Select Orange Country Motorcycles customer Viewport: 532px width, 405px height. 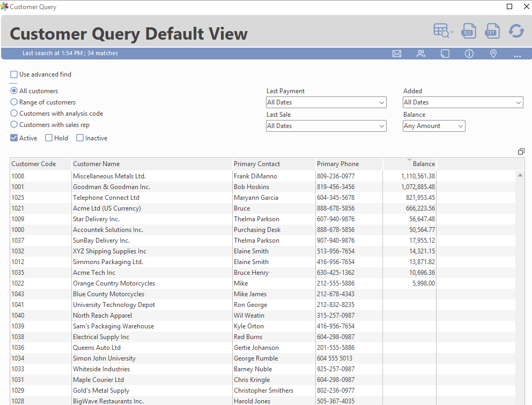click(x=114, y=283)
